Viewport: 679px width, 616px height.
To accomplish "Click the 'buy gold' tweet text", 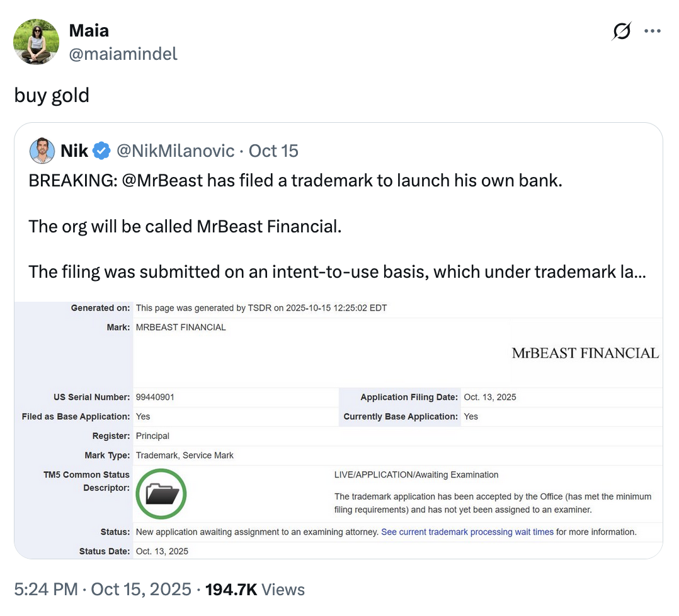I will pos(52,96).
